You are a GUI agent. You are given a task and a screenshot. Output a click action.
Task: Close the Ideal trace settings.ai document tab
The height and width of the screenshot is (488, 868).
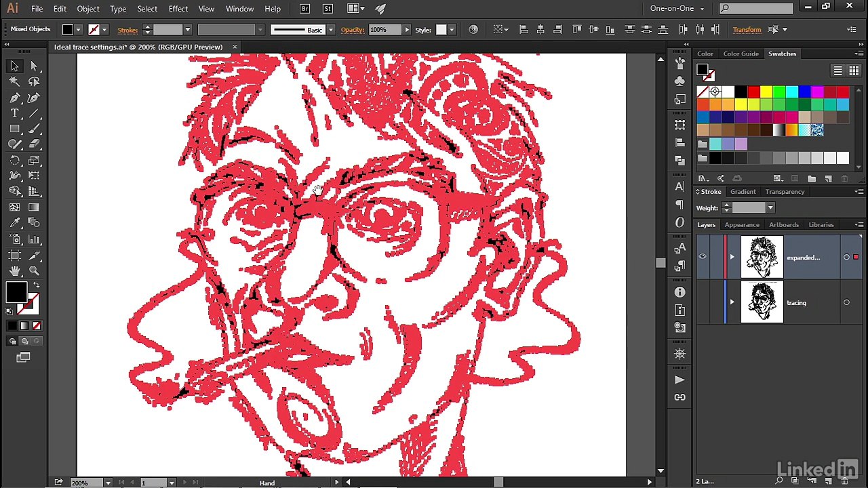[x=235, y=47]
